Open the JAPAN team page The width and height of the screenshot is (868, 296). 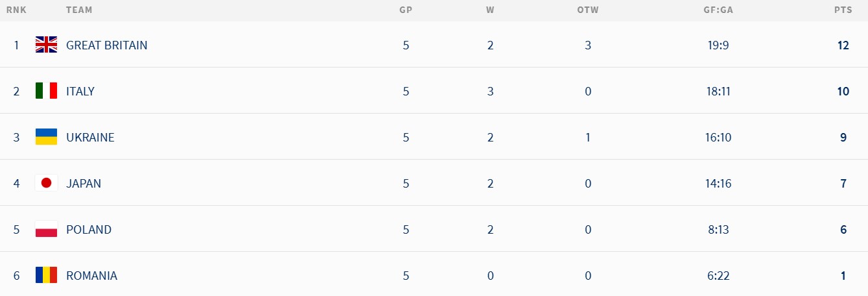coord(84,183)
